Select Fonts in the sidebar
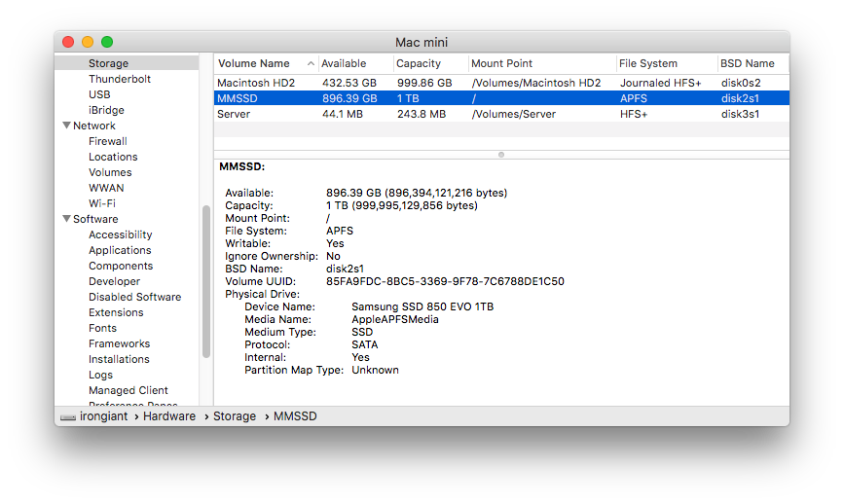 [x=102, y=328]
